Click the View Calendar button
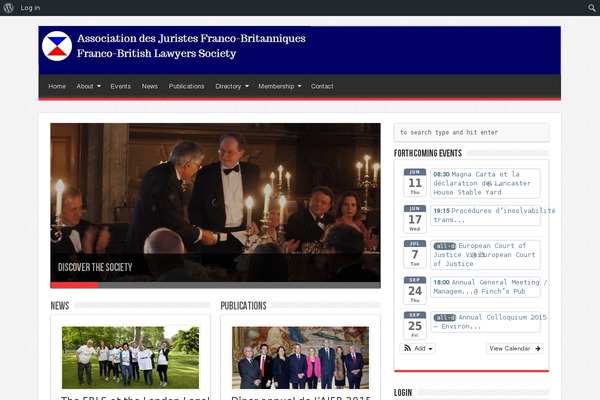600x400 pixels. [x=515, y=348]
